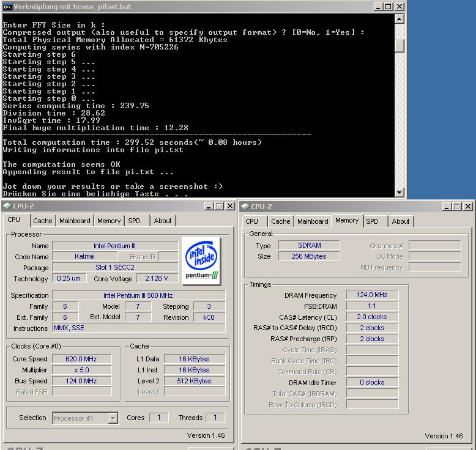Click the L1 Inst. cache value

[195, 370]
